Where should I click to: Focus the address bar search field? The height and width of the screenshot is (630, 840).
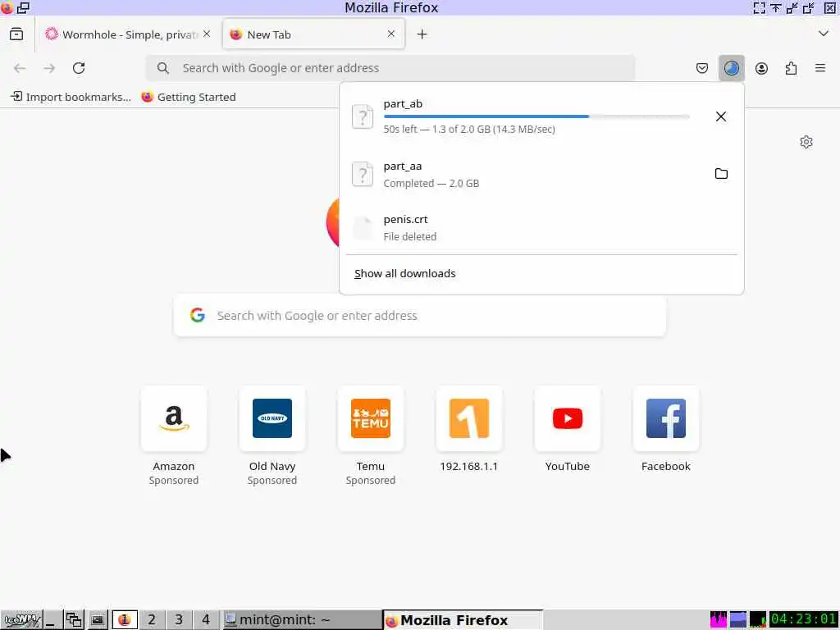pos(390,68)
